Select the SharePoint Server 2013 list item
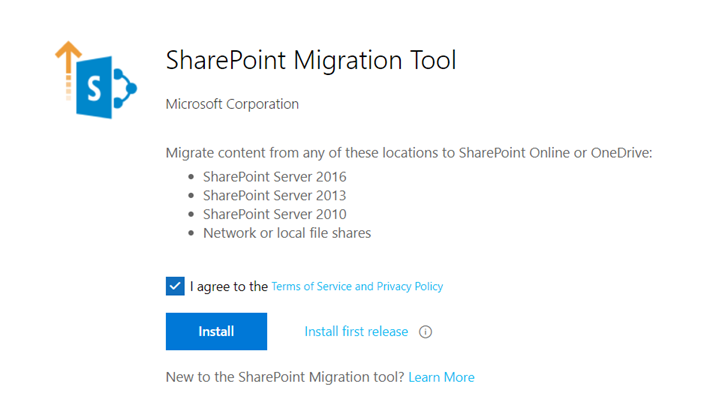The height and width of the screenshot is (420, 728). [274, 195]
